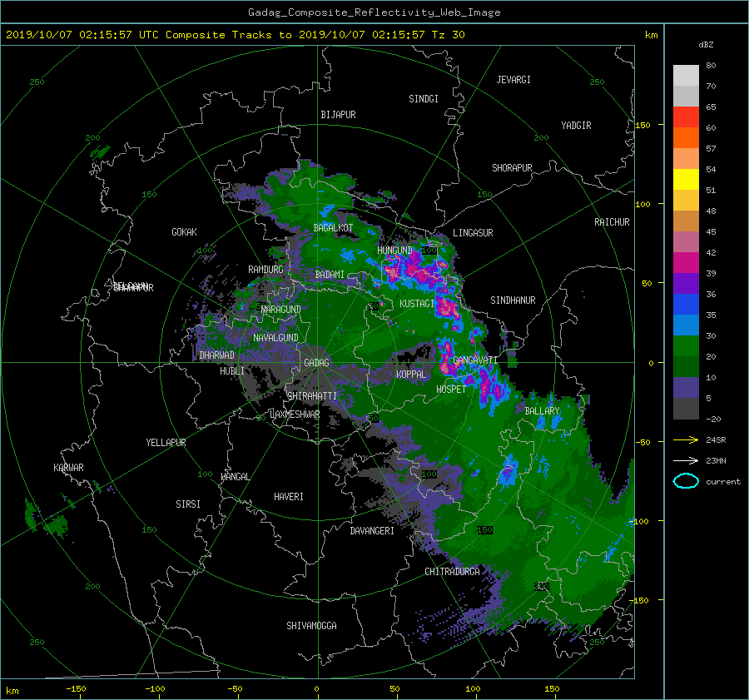Image resolution: width=749 pixels, height=700 pixels.
Task: Click the yellow 24SR arrow legend icon
Action: (686, 439)
